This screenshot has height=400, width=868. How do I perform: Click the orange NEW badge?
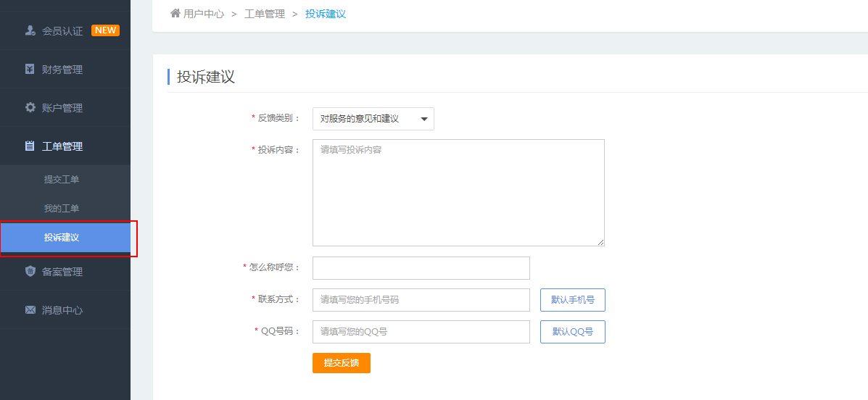[x=105, y=30]
